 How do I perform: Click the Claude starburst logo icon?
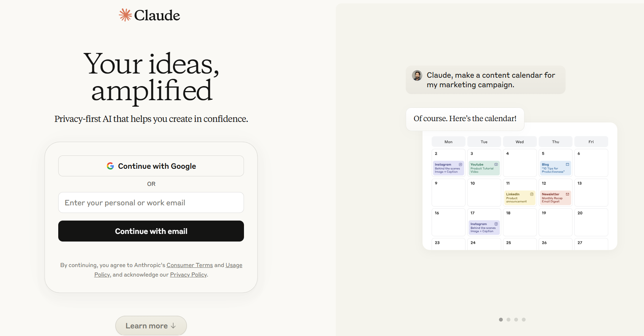point(125,15)
